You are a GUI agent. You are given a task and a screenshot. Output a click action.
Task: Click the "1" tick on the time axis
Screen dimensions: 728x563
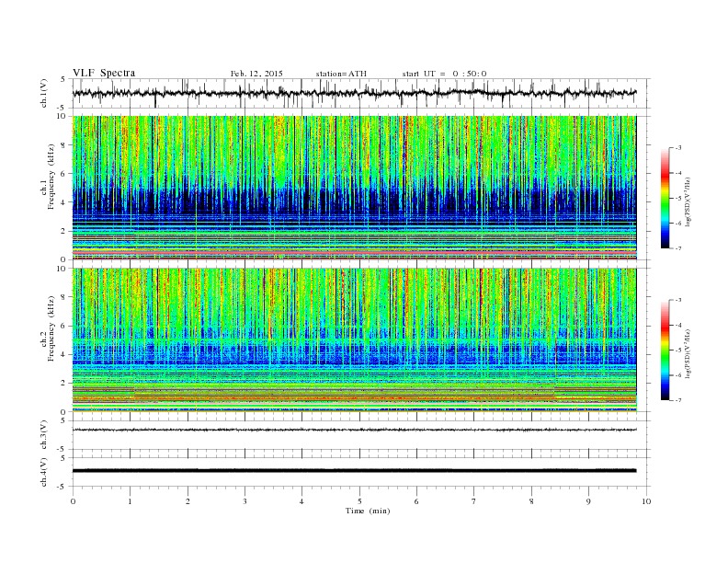[x=130, y=501]
